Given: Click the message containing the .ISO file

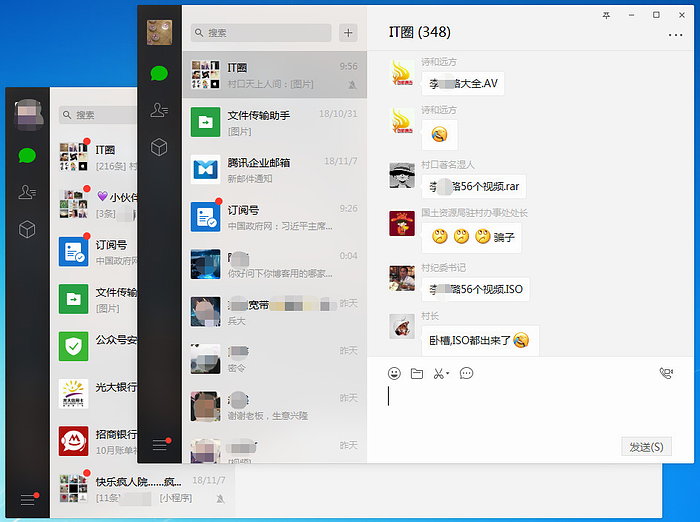Looking at the screenshot, I should [476, 290].
